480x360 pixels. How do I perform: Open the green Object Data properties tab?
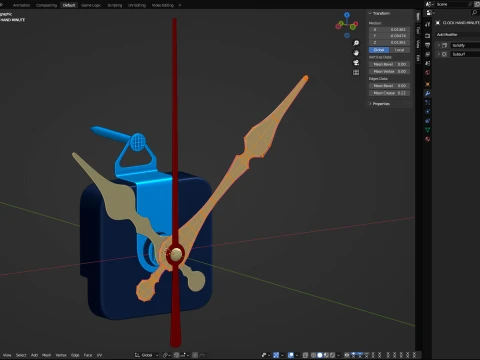click(x=428, y=130)
